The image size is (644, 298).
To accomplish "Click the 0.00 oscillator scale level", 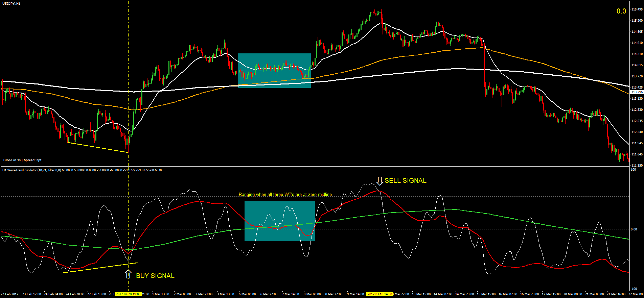I will pos(634,229).
